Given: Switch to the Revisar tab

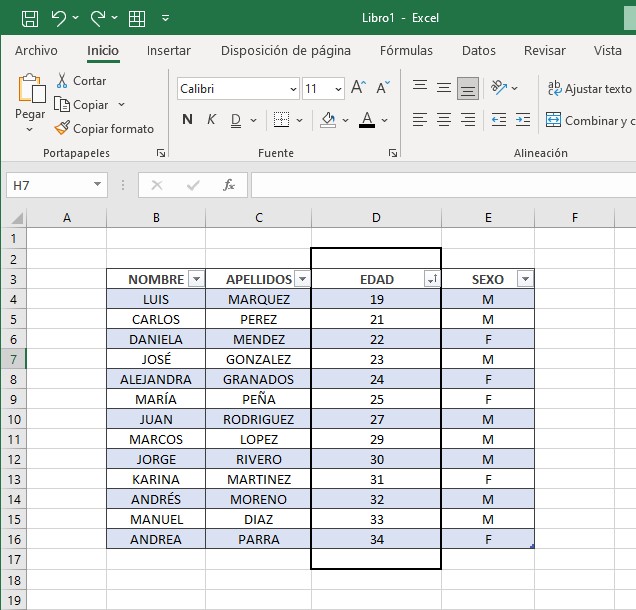Looking at the screenshot, I should tap(544, 51).
